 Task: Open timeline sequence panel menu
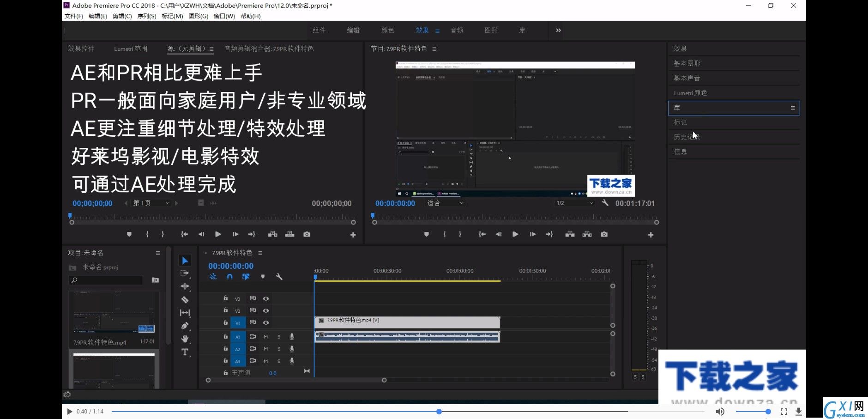pyautogui.click(x=260, y=253)
